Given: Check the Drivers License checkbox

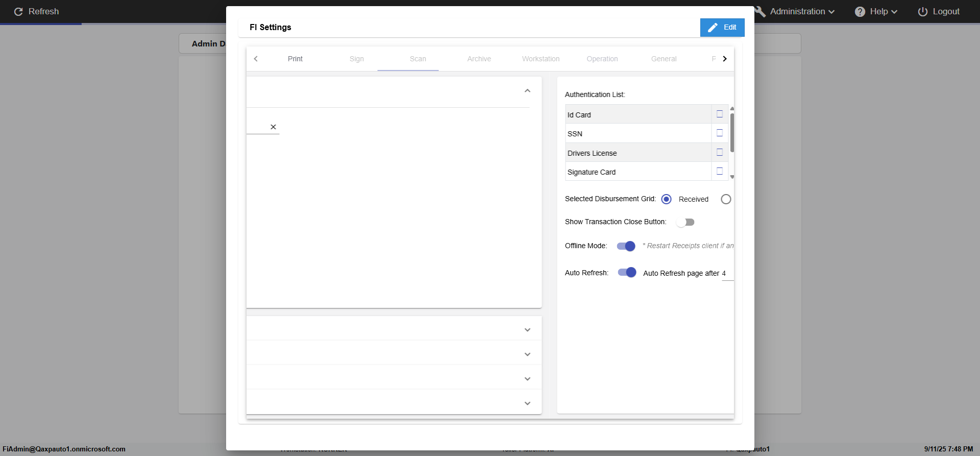Looking at the screenshot, I should click(x=720, y=152).
